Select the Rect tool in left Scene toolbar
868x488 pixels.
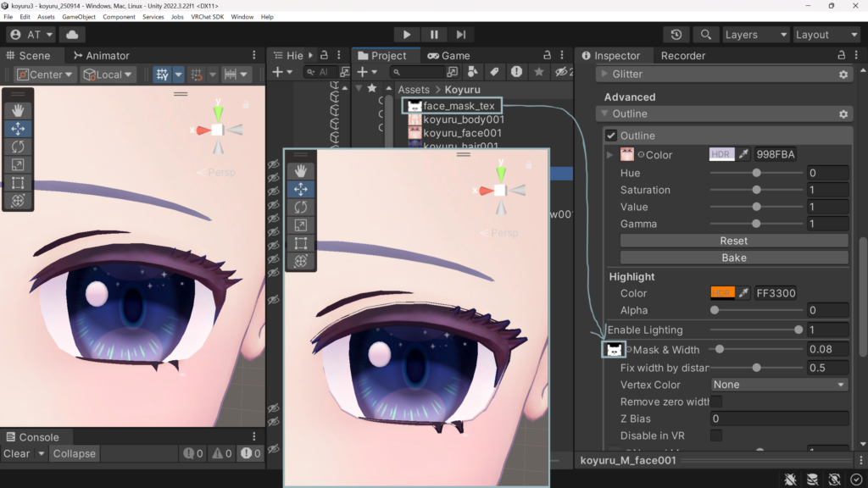pyautogui.click(x=18, y=183)
